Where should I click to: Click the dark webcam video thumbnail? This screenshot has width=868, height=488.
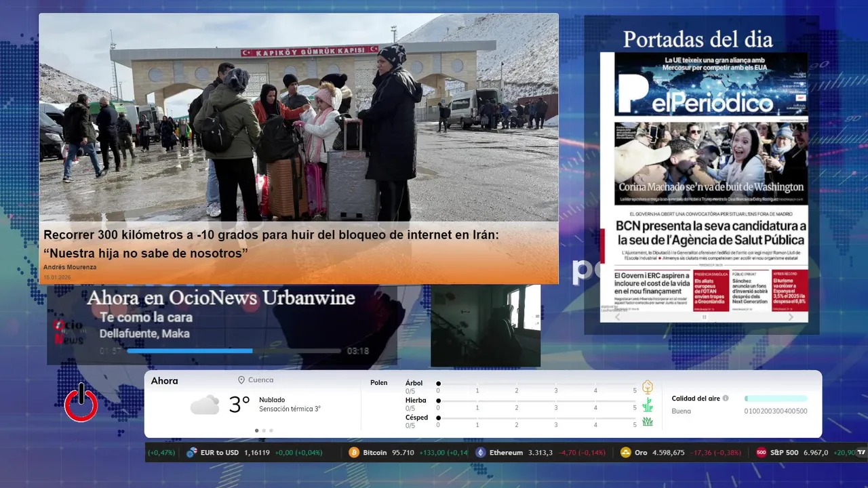pyautogui.click(x=486, y=325)
